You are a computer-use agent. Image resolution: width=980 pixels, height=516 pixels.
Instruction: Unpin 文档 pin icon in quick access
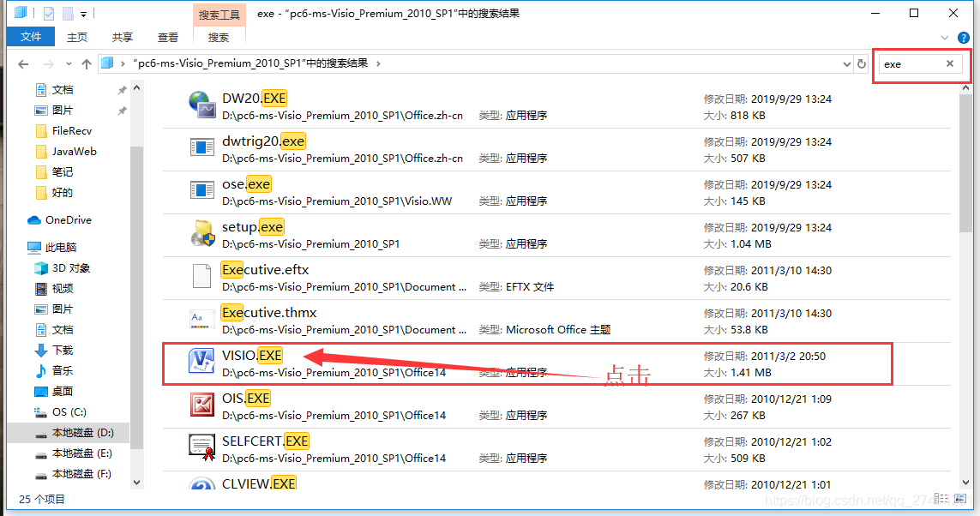tap(122, 90)
